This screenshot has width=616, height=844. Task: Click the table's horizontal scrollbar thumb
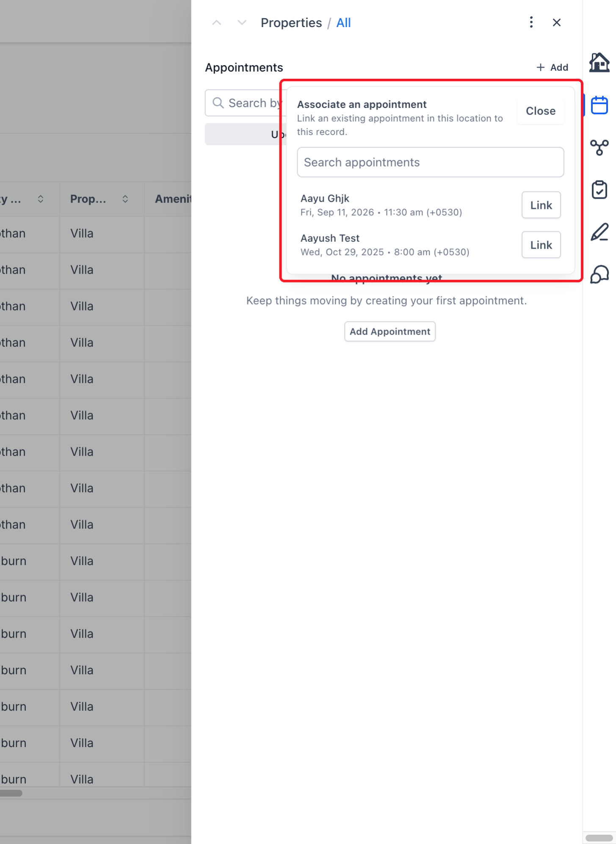click(x=11, y=793)
